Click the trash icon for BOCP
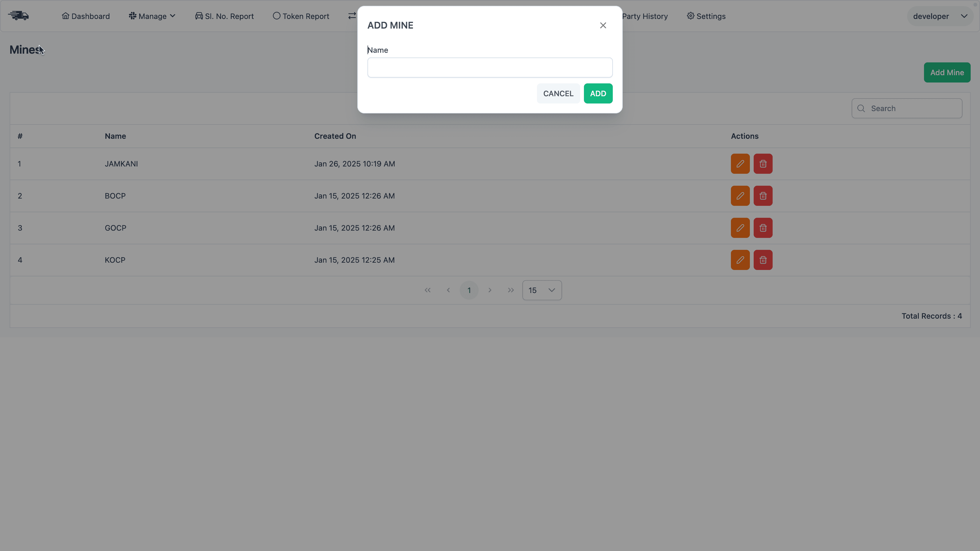 pos(763,196)
